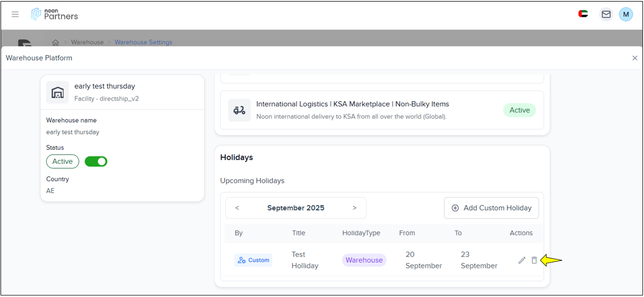Click the Custom holiday tag
The height and width of the screenshot is (297, 644).
coord(253,260)
